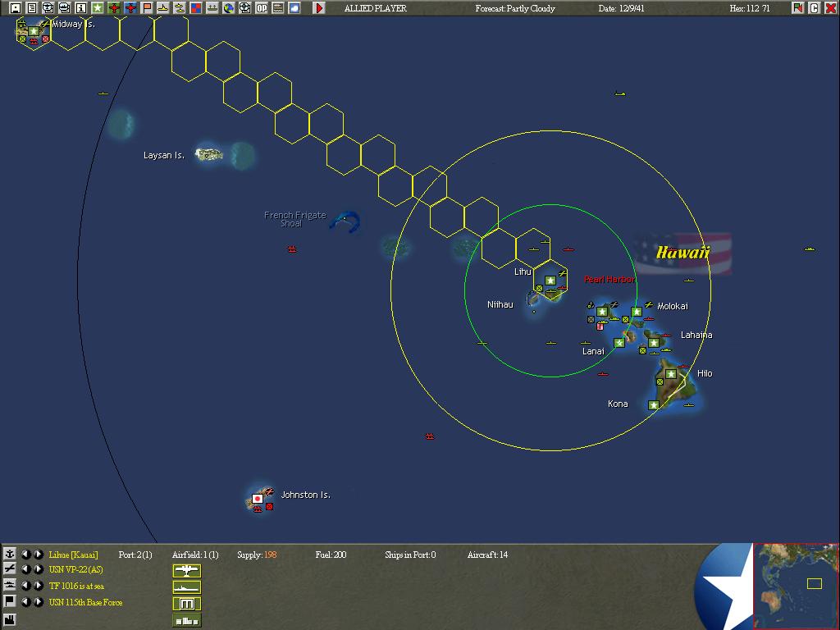Click the 'Hawaii' yellow region label
Viewport: 840px width, 630px height.
(683, 252)
